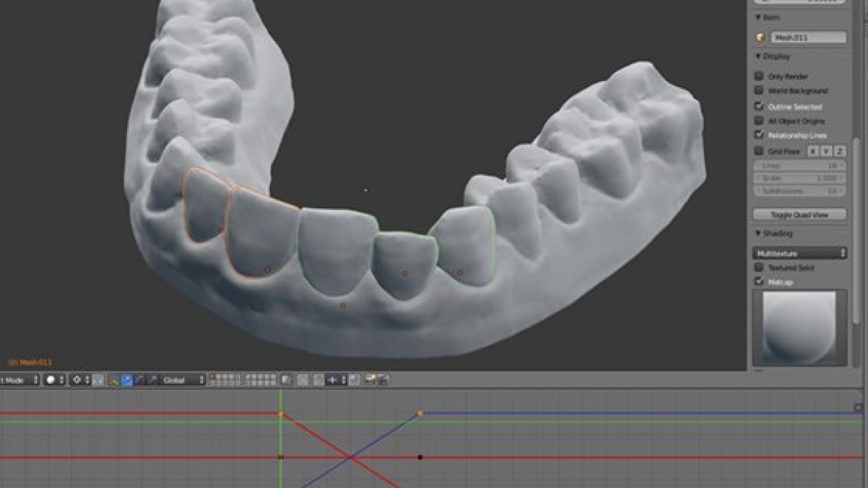Enable the Grid Floor checkbox
Image resolution: width=868 pixels, height=488 pixels.
pos(759,151)
